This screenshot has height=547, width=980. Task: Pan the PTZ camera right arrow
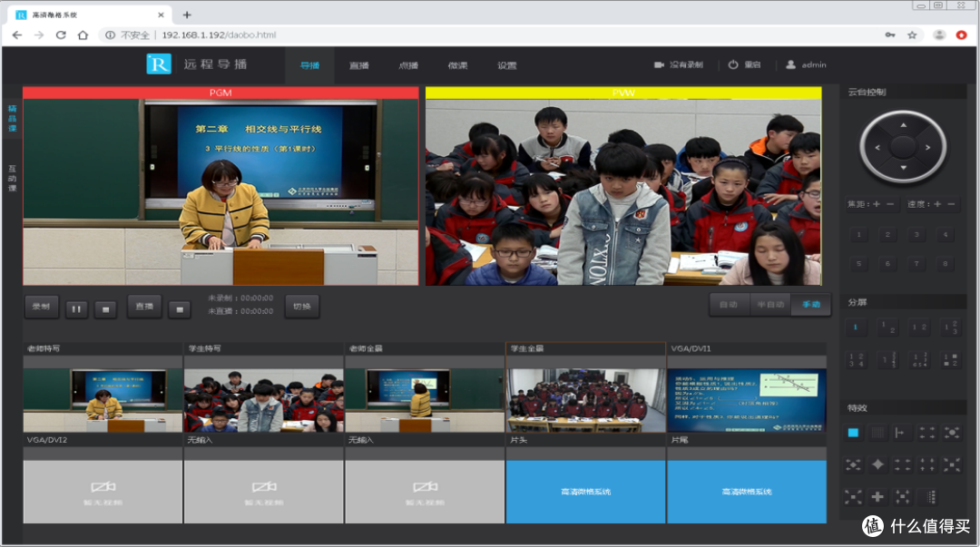coord(928,148)
